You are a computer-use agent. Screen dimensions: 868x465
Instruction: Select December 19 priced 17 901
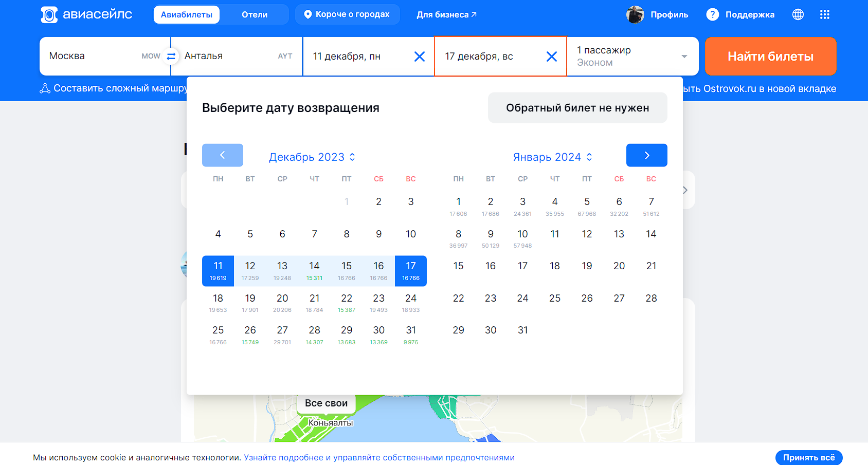pos(250,303)
